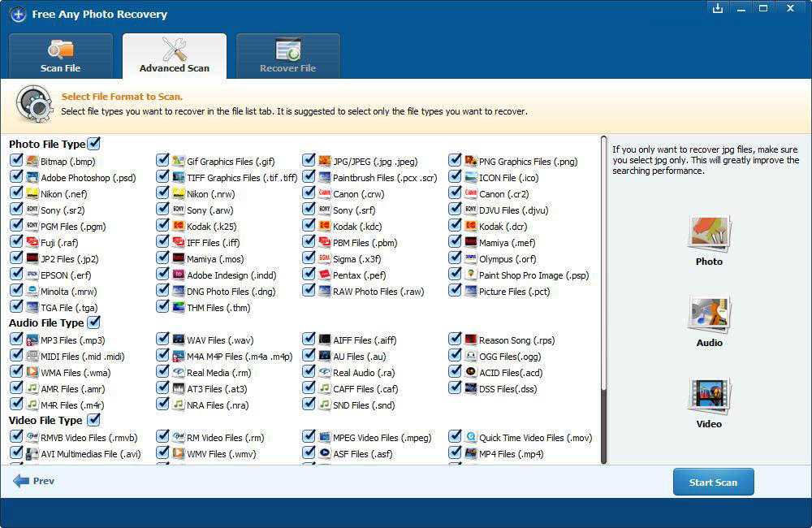Click the Quick Time Video Files icon

(470, 437)
